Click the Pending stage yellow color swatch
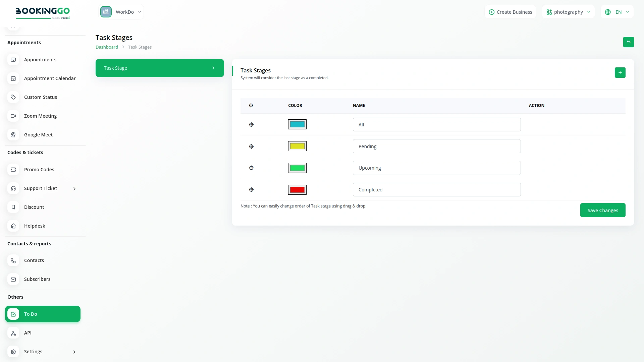This screenshot has height=362, width=644. (297, 146)
